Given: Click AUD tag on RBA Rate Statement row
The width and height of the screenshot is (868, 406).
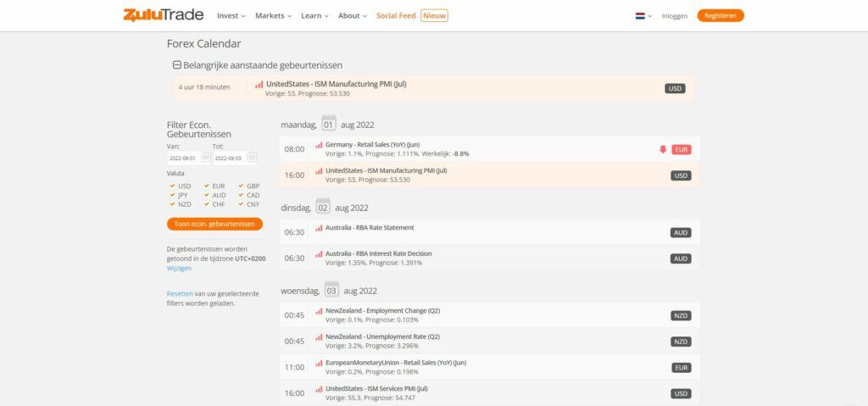Looking at the screenshot, I should point(681,232).
